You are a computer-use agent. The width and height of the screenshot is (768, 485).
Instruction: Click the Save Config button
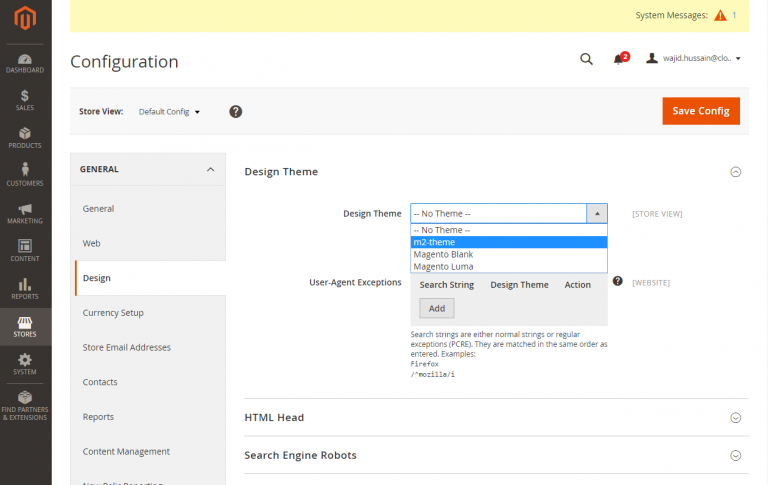click(x=700, y=111)
